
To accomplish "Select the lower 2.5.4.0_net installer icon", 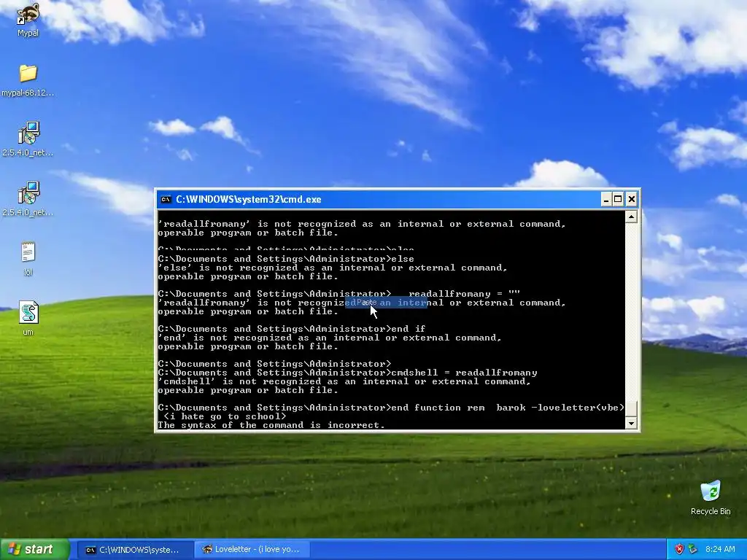I will (x=28, y=198).
